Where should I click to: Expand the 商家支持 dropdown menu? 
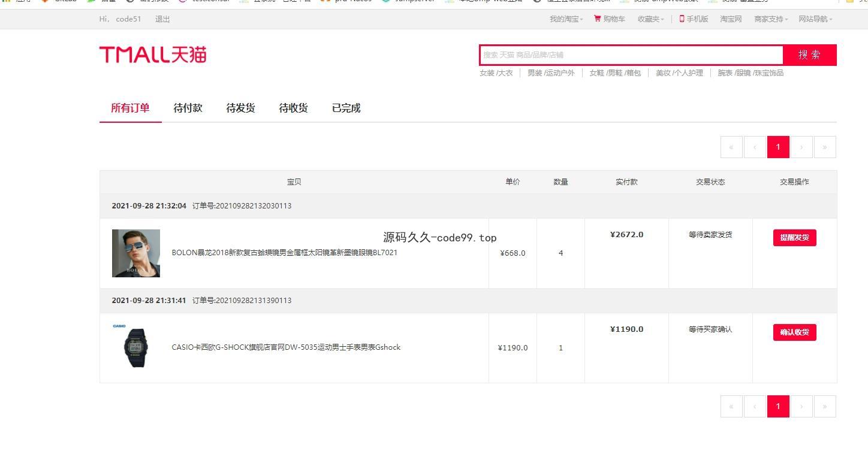click(x=771, y=19)
